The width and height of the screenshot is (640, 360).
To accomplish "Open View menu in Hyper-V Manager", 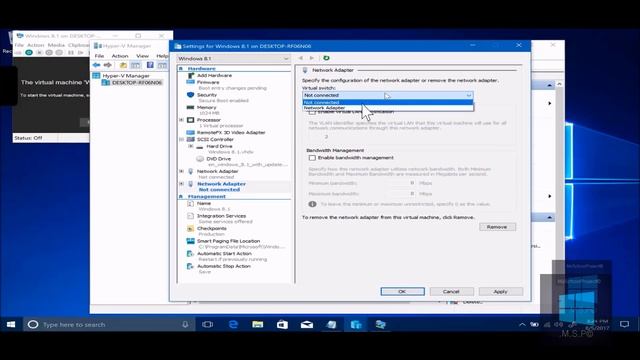I will click(x=142, y=56).
